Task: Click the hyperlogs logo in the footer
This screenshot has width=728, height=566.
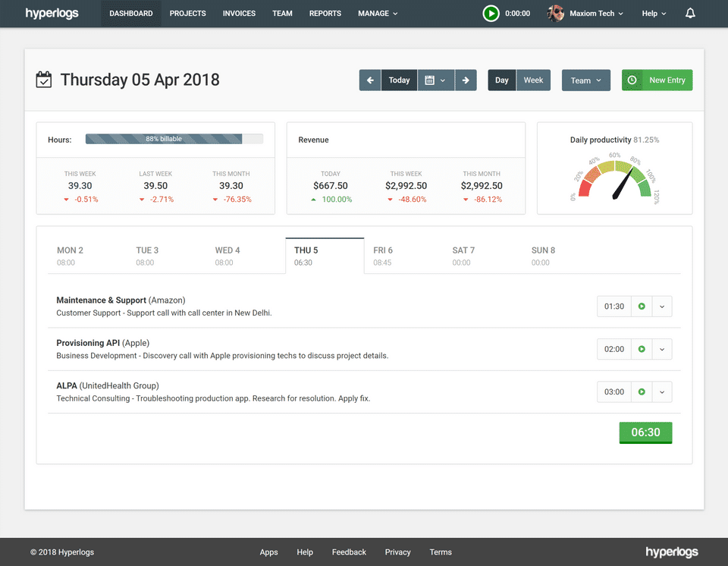Action: click(x=671, y=552)
